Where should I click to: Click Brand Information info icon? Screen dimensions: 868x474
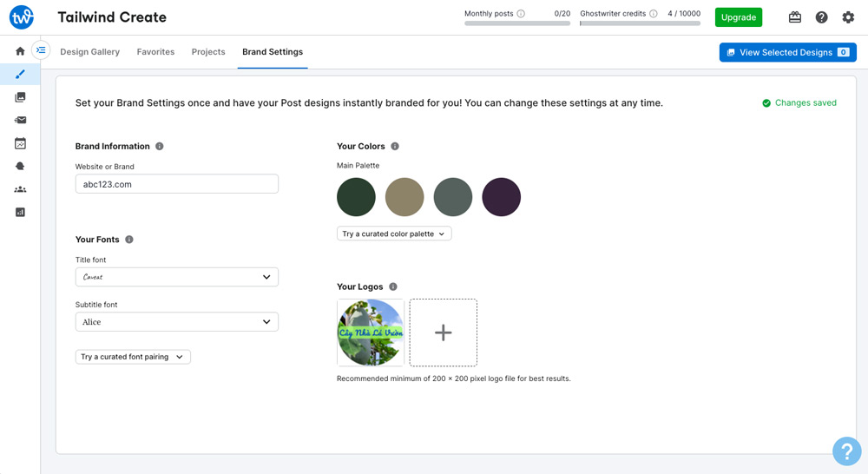[x=160, y=146]
